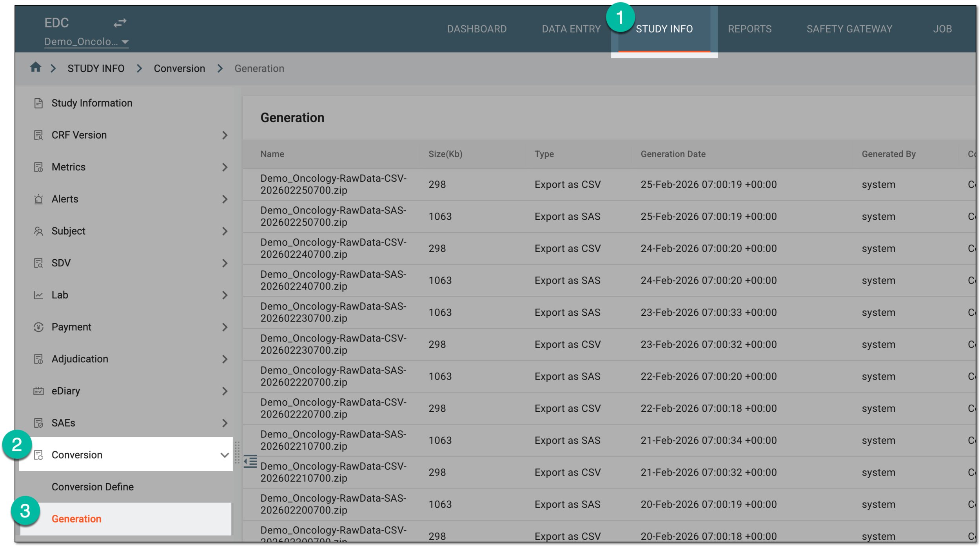Click date 23-Feb-2026 07:00:33 +00:00
The image size is (980, 546).
point(708,313)
